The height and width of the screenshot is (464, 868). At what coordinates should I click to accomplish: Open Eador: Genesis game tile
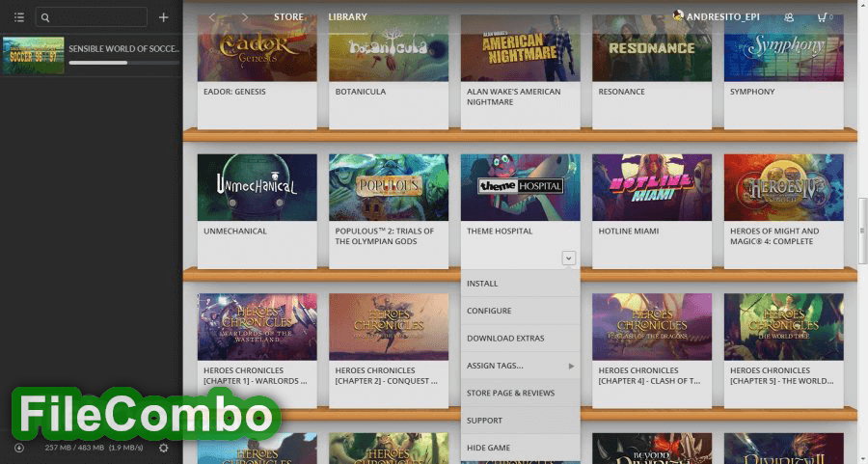pyautogui.click(x=257, y=72)
